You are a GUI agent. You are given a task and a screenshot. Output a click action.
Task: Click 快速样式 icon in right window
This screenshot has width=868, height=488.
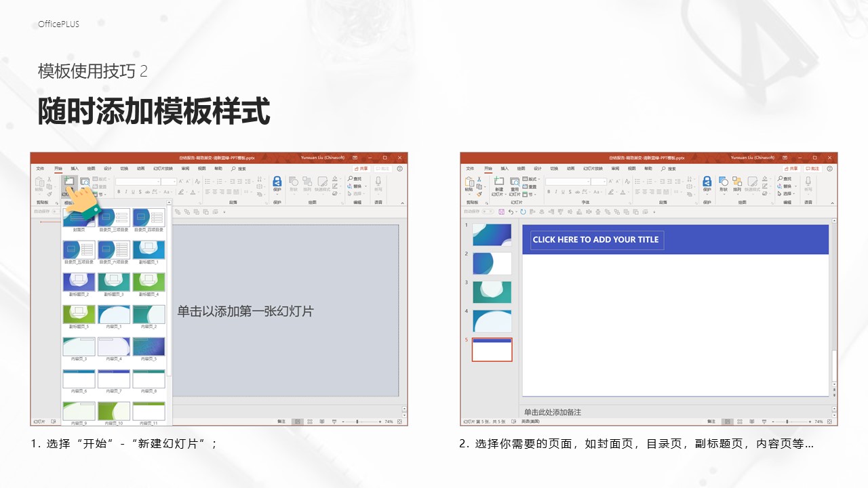point(753,181)
